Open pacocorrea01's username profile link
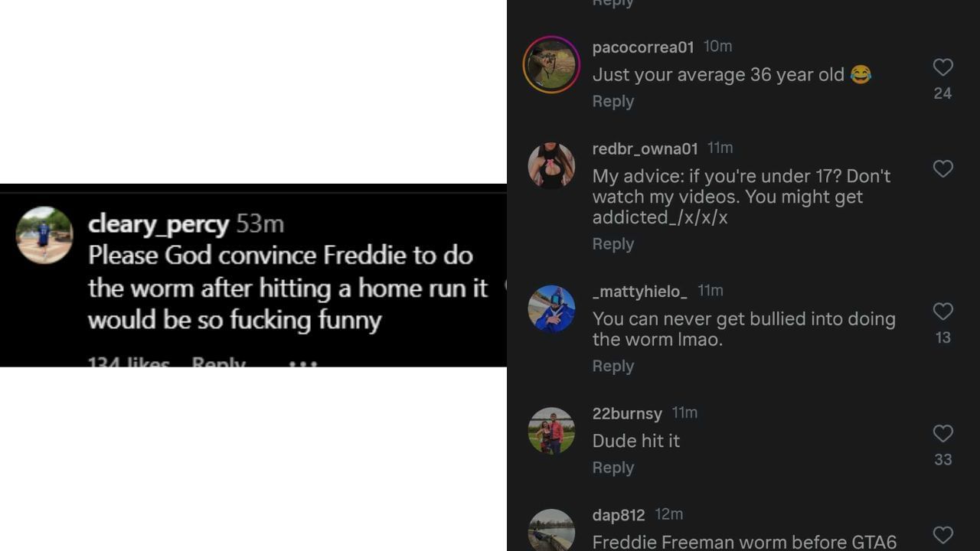980x551 pixels. (x=643, y=47)
